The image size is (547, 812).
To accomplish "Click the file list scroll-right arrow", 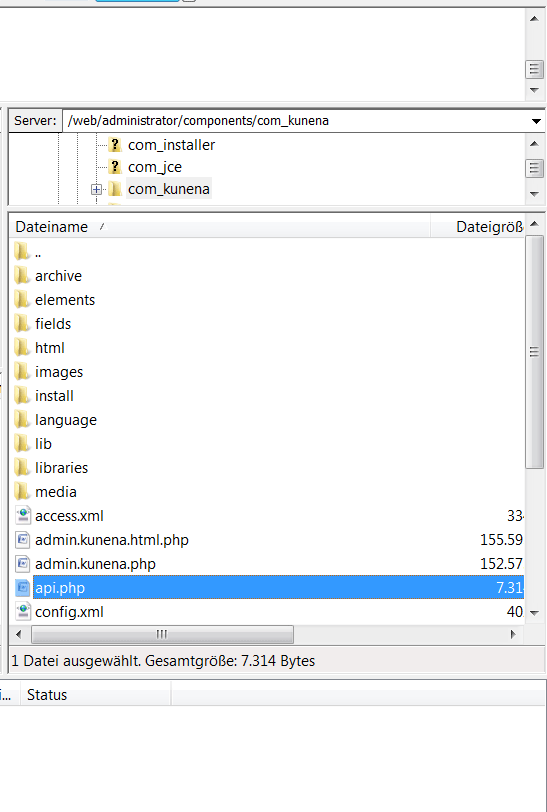I will click(513, 634).
